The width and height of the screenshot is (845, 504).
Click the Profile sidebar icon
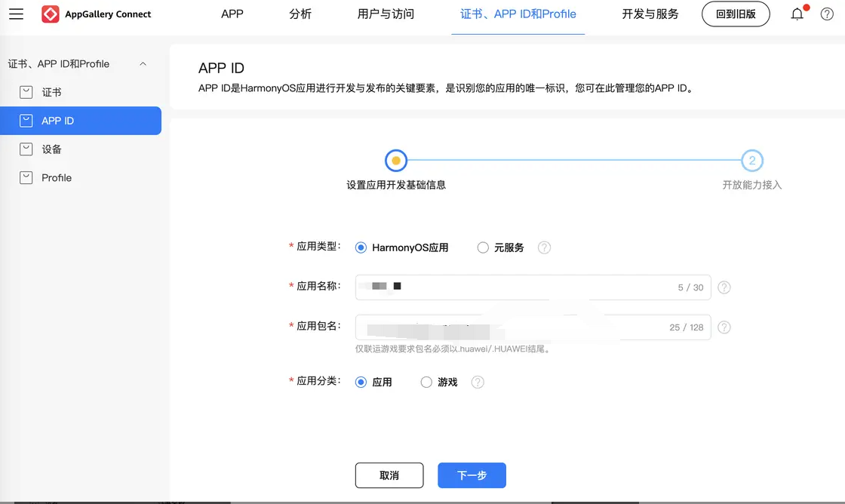coord(26,178)
